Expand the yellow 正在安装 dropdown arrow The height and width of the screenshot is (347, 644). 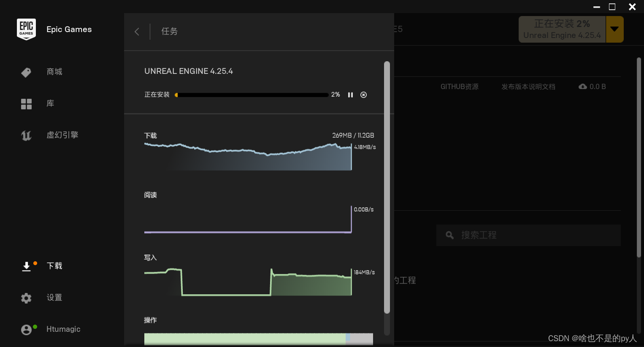[x=614, y=29]
